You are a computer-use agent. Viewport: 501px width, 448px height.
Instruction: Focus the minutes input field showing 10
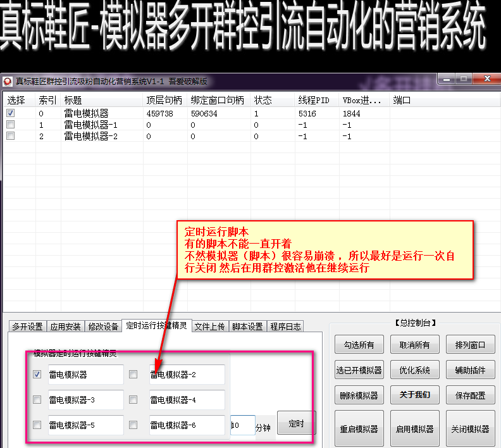pyautogui.click(x=243, y=425)
